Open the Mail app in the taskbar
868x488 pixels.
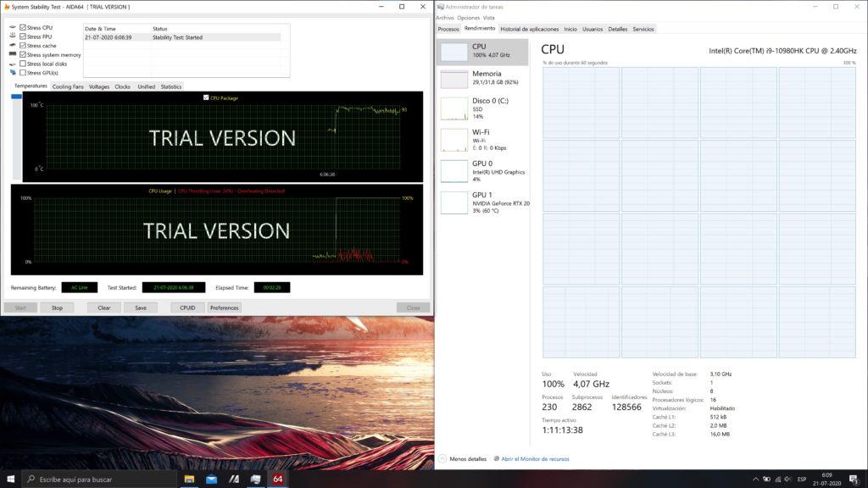click(211, 480)
